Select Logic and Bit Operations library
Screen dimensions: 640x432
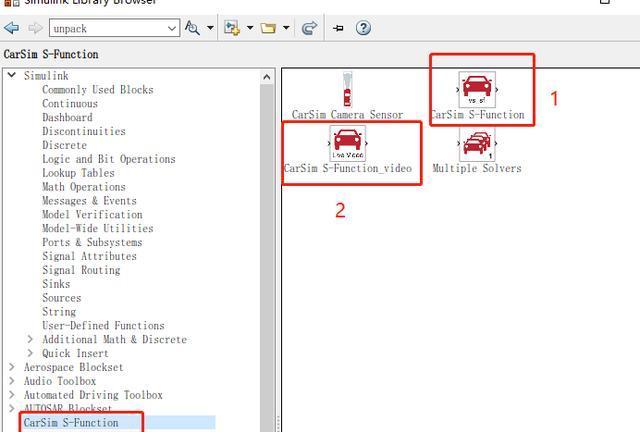pyautogui.click(x=109, y=159)
